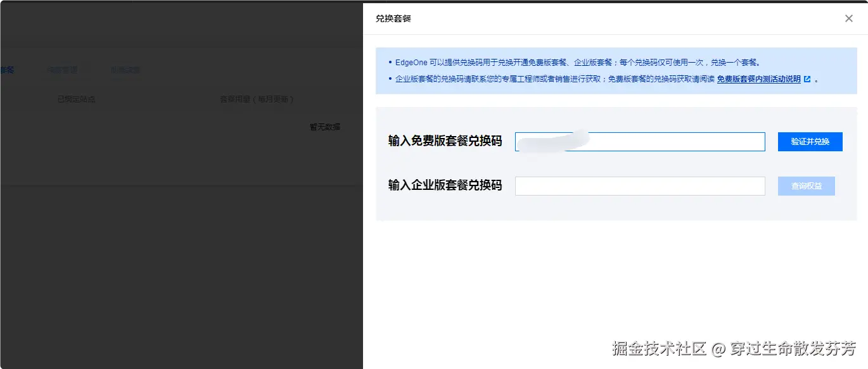Click the greyed 查询权益 button

806,185
